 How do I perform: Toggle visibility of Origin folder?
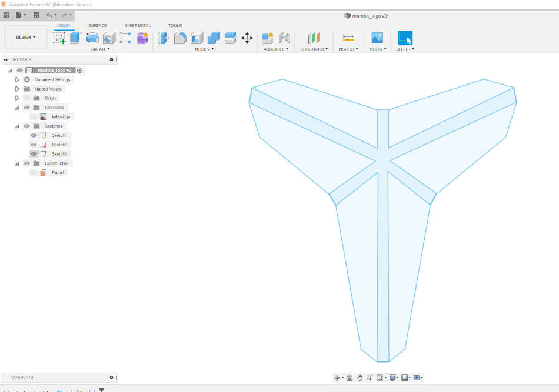tap(26, 98)
